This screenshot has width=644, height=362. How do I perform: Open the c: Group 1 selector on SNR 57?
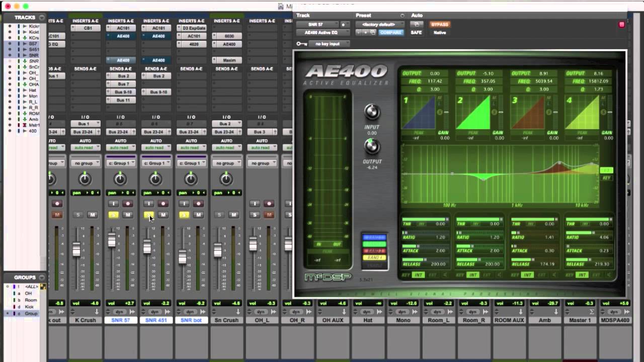click(120, 163)
